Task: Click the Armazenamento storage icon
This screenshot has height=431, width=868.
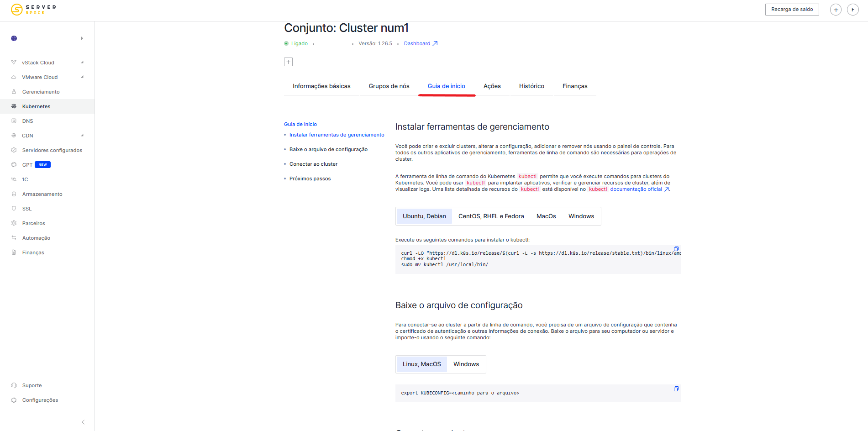Action: (14, 194)
